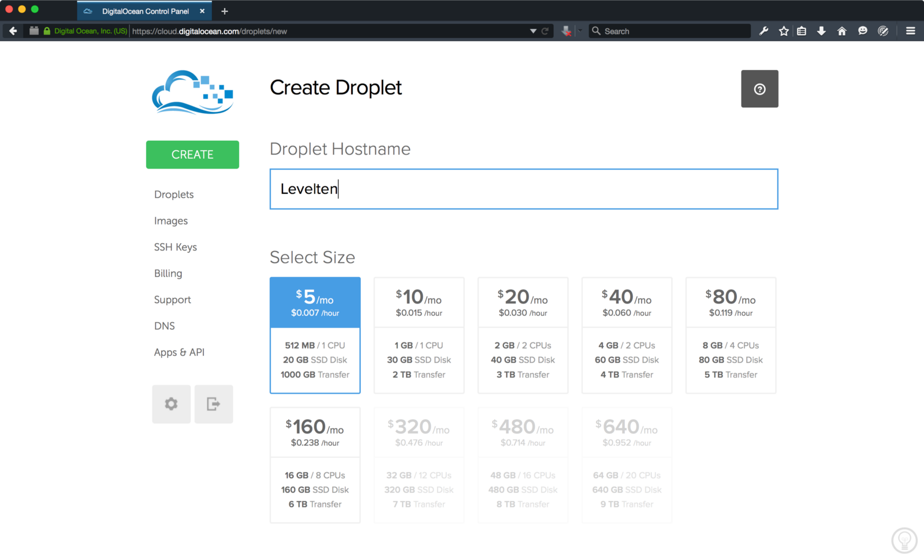The height and width of the screenshot is (560, 924).
Task: Click the DigitalOcean cloud logo
Action: 192,92
